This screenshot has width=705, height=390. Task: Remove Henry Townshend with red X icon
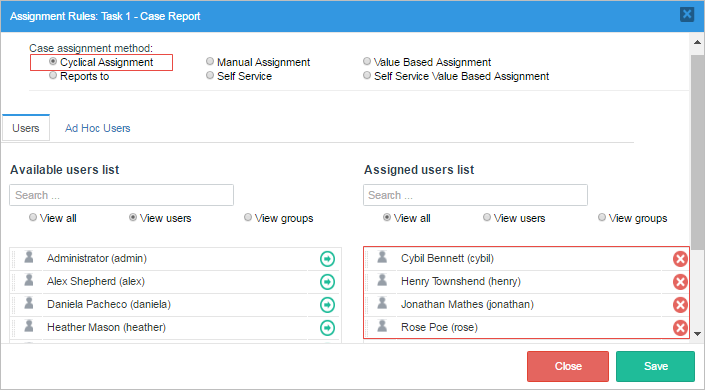(680, 282)
